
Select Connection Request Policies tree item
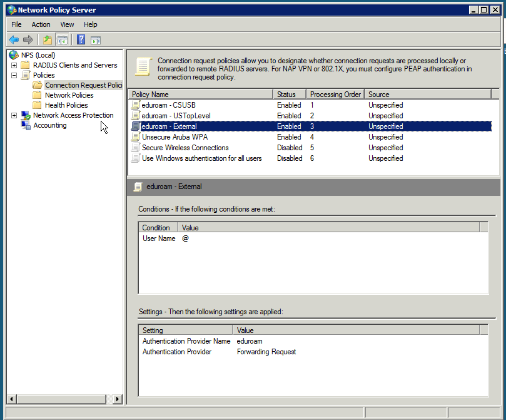click(x=83, y=85)
